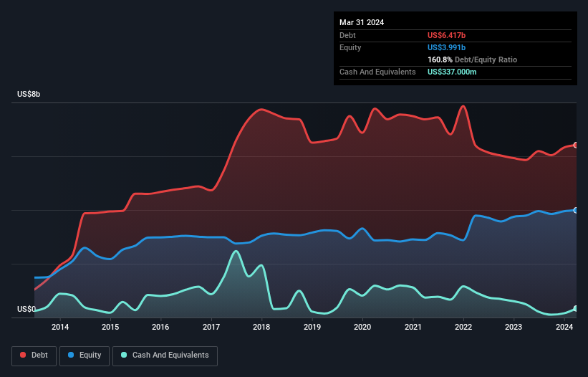The image size is (588, 377).
Task: Click the 2022 x-axis label
Action: pyautogui.click(x=463, y=327)
